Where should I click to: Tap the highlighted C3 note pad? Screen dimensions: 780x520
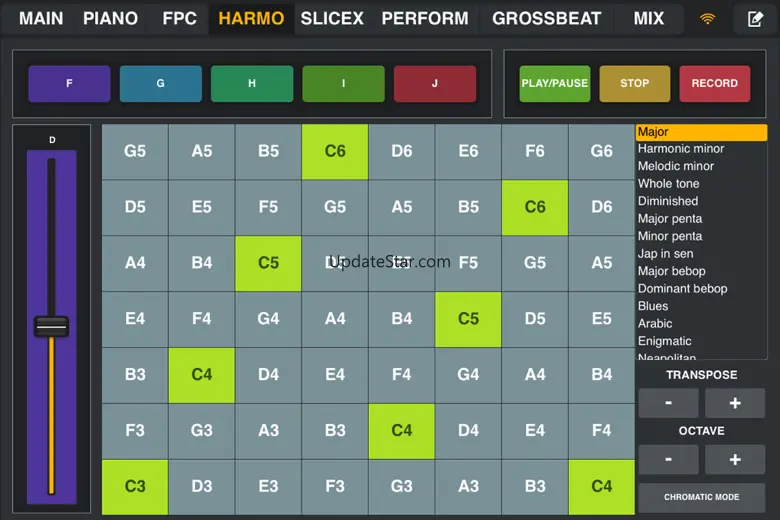click(135, 487)
